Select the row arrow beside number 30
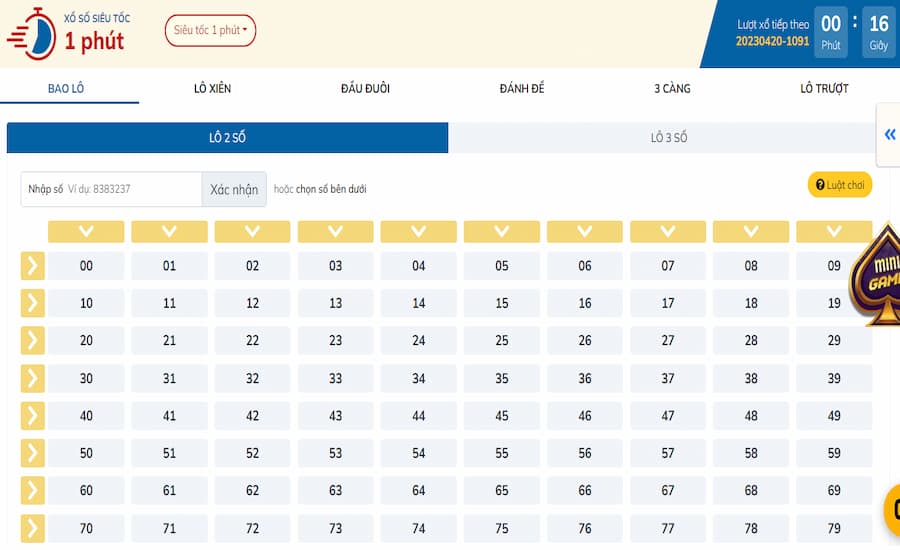This screenshot has width=900, height=550. (32, 379)
